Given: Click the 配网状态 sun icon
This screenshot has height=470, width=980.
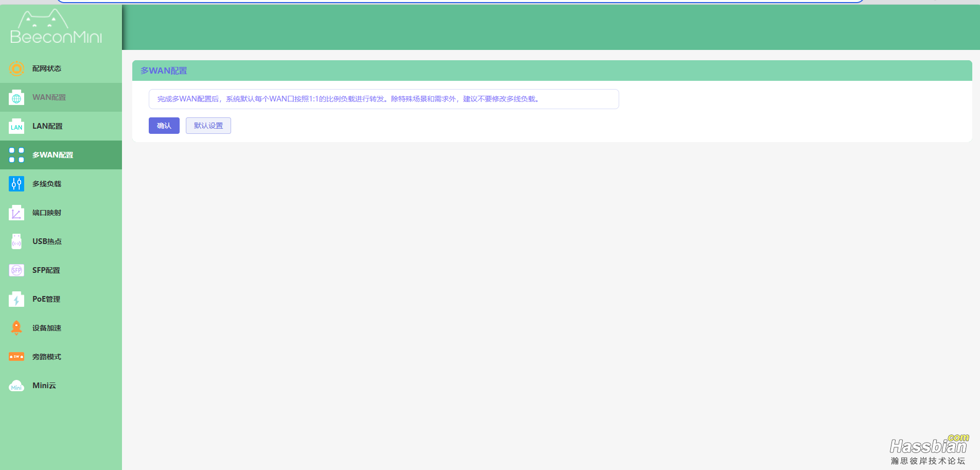Looking at the screenshot, I should [x=16, y=68].
